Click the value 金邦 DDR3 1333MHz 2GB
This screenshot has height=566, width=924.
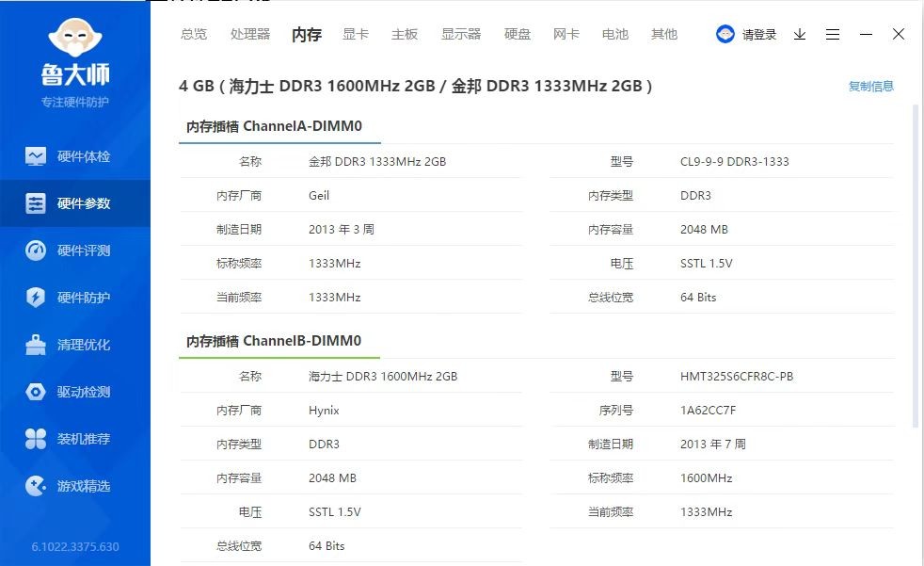(x=377, y=162)
